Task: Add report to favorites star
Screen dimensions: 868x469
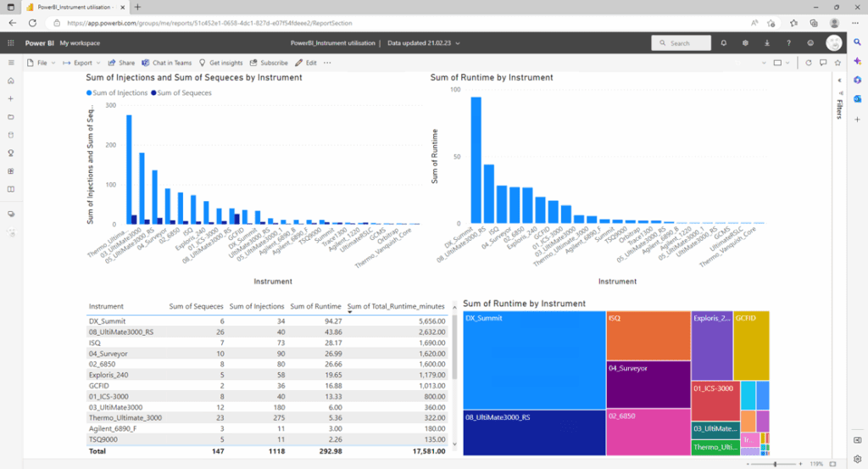Action: point(837,63)
